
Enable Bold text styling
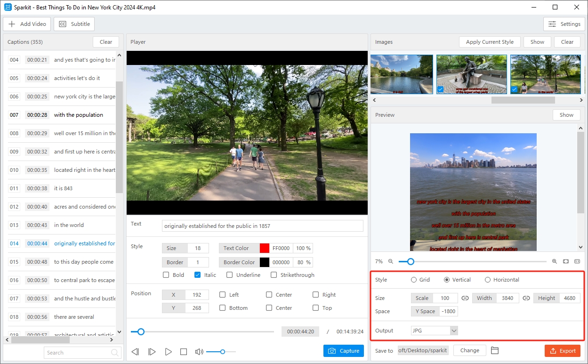tap(166, 275)
